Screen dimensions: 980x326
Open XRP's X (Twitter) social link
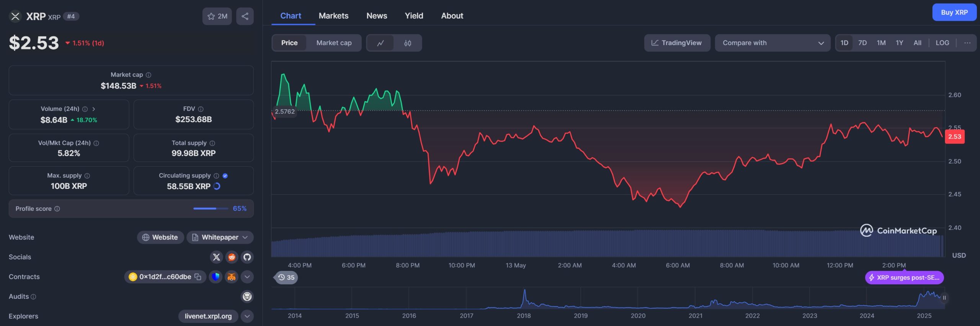click(x=216, y=257)
